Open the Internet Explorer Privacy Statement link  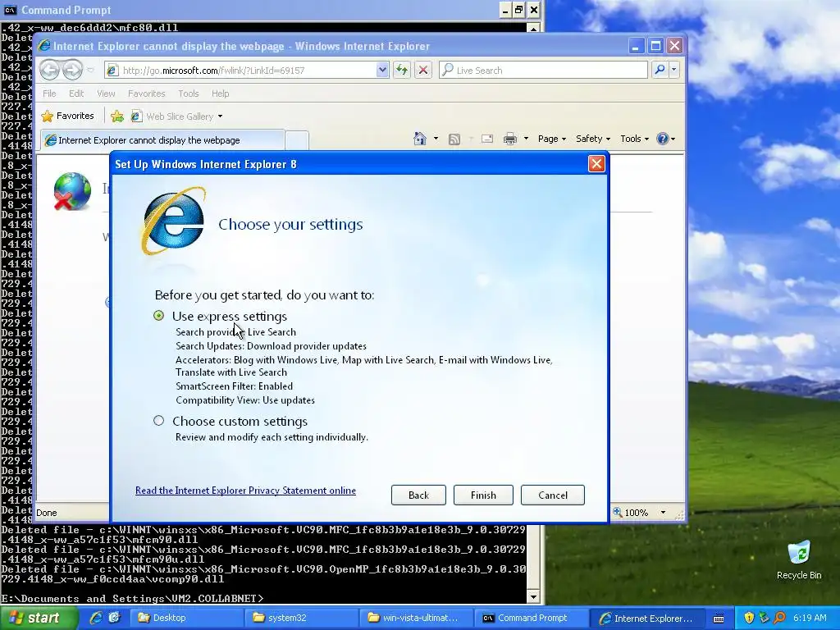[x=245, y=491]
